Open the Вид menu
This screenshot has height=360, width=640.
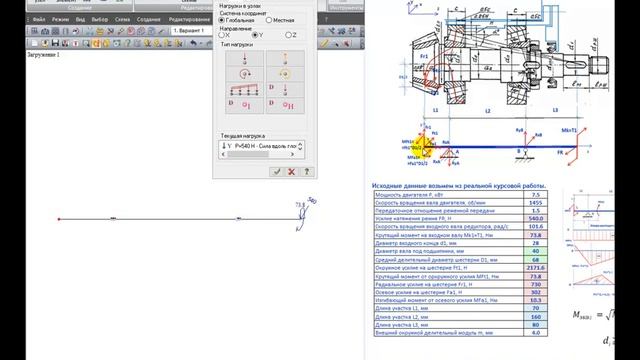(x=80, y=19)
